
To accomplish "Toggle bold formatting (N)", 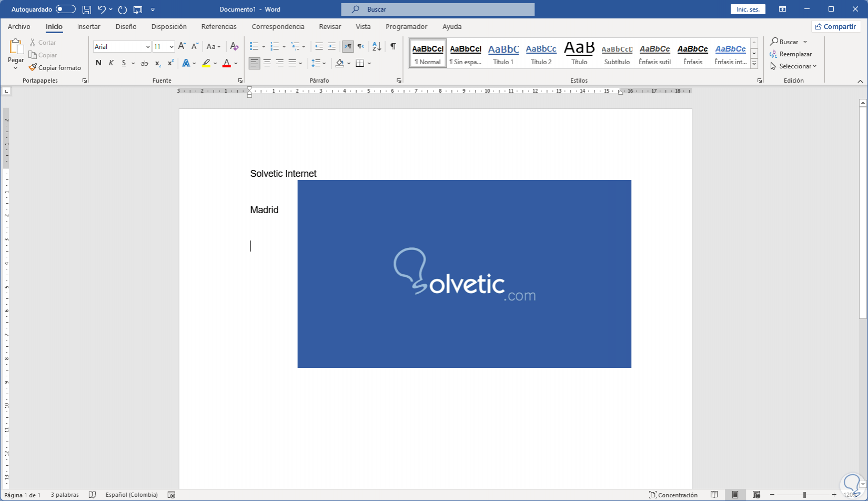I will coord(98,63).
